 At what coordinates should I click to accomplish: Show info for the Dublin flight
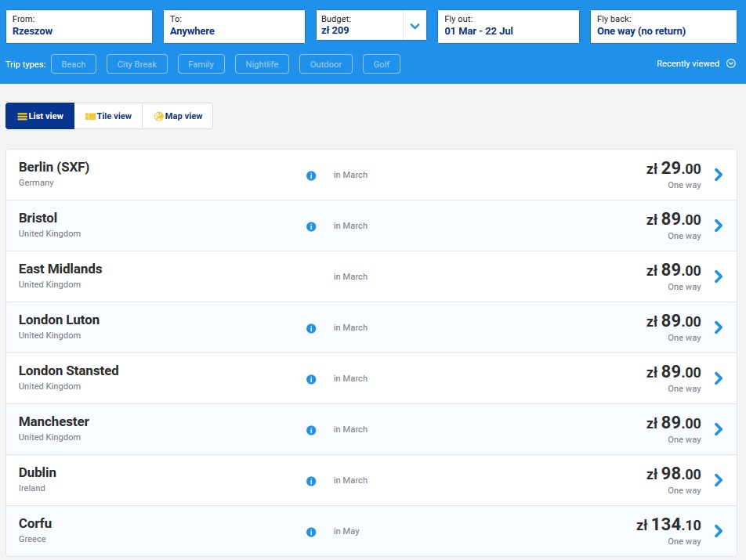(x=311, y=481)
